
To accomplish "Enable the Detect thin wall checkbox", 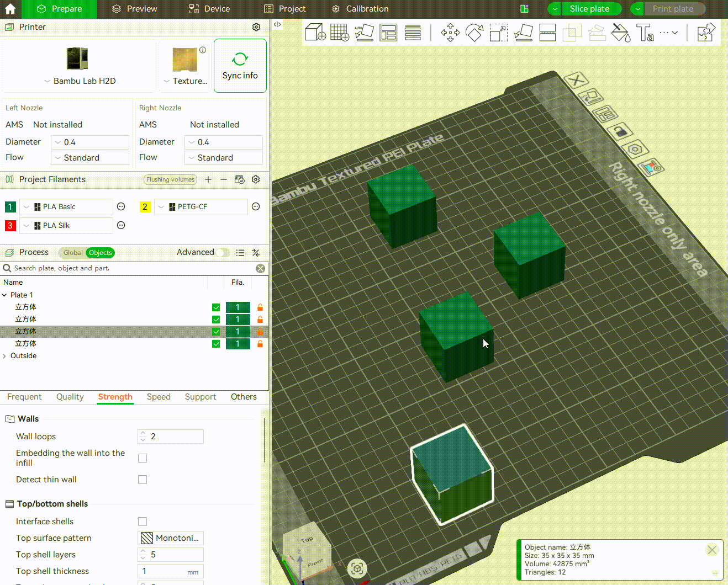I will (x=143, y=480).
